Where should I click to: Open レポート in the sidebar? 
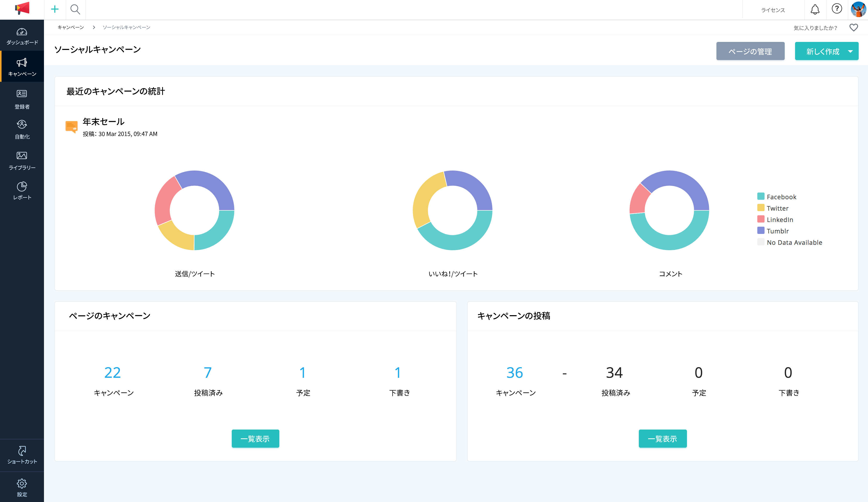pyautogui.click(x=22, y=190)
